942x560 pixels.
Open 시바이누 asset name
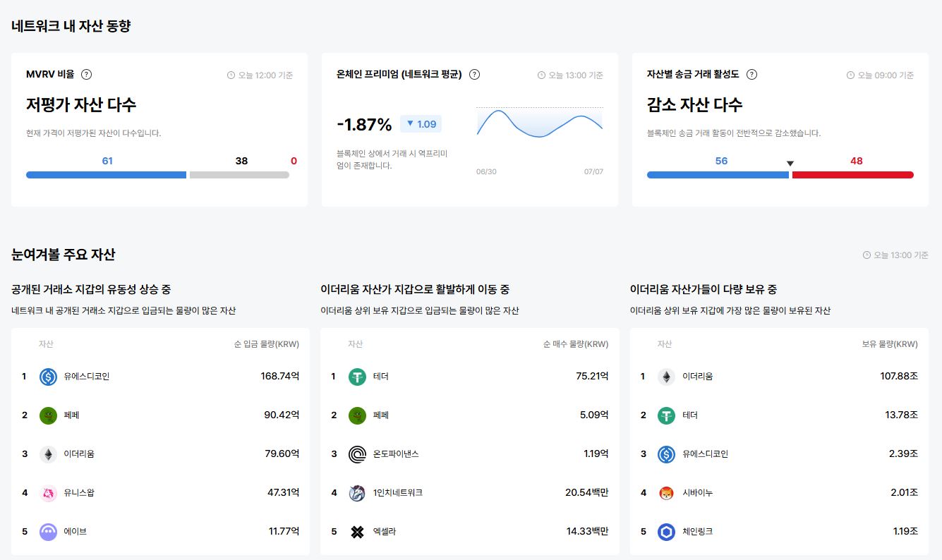tap(697, 492)
